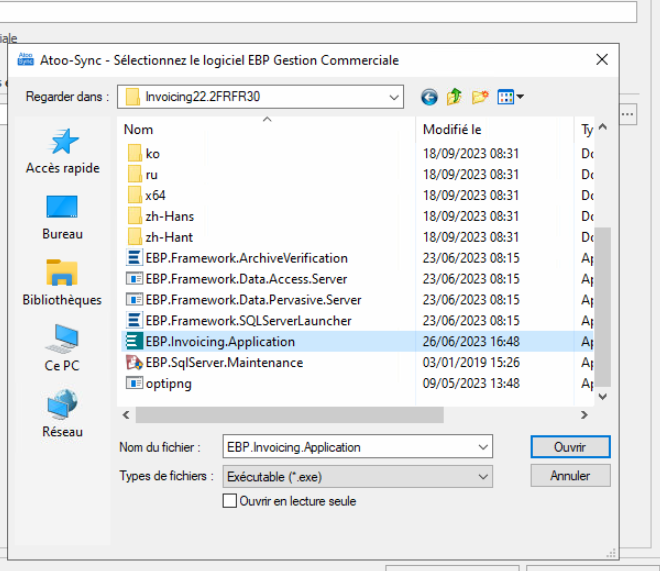The height and width of the screenshot is (571, 660).
Task: Select the ko folder icon
Action: tap(134, 154)
